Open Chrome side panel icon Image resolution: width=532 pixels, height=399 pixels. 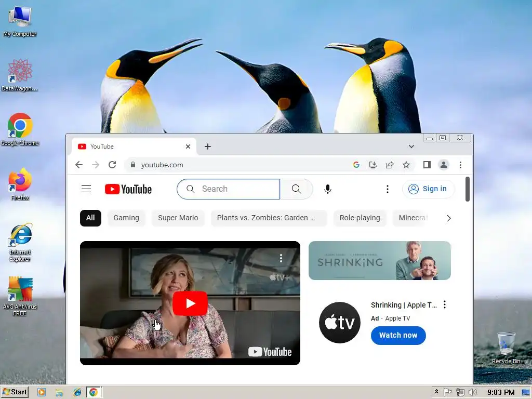click(427, 165)
